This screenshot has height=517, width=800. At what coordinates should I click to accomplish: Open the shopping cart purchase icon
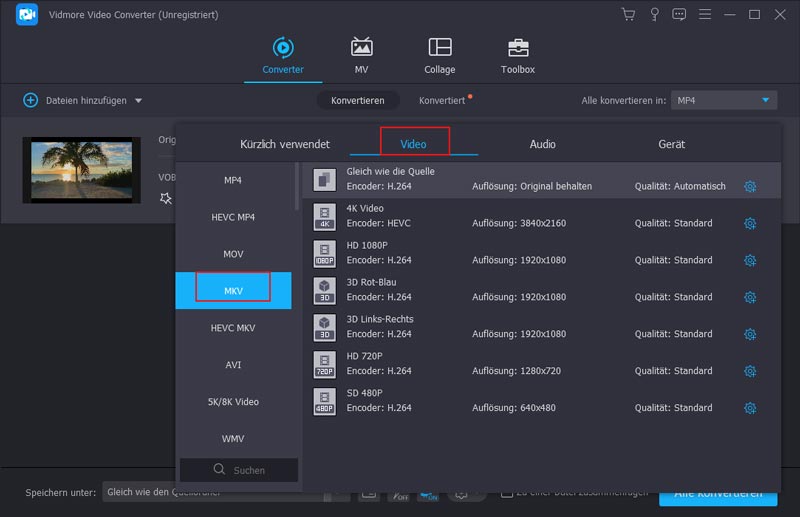628,15
